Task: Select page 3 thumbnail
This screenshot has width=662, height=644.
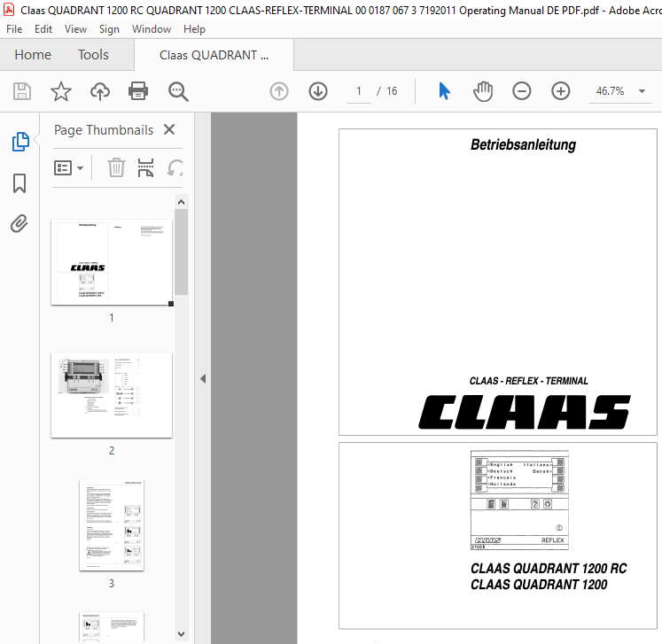Action: [112, 525]
